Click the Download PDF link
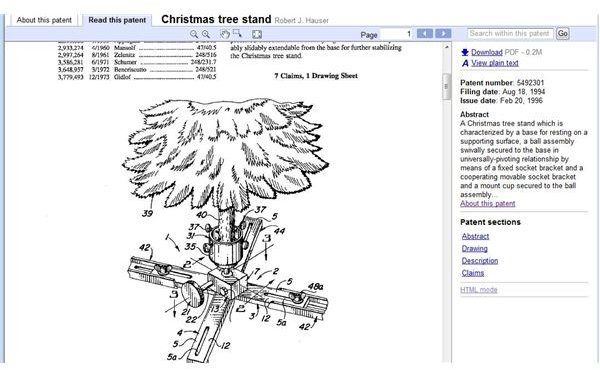Image resolution: width=600 pixels, height=370 pixels. tap(487, 52)
